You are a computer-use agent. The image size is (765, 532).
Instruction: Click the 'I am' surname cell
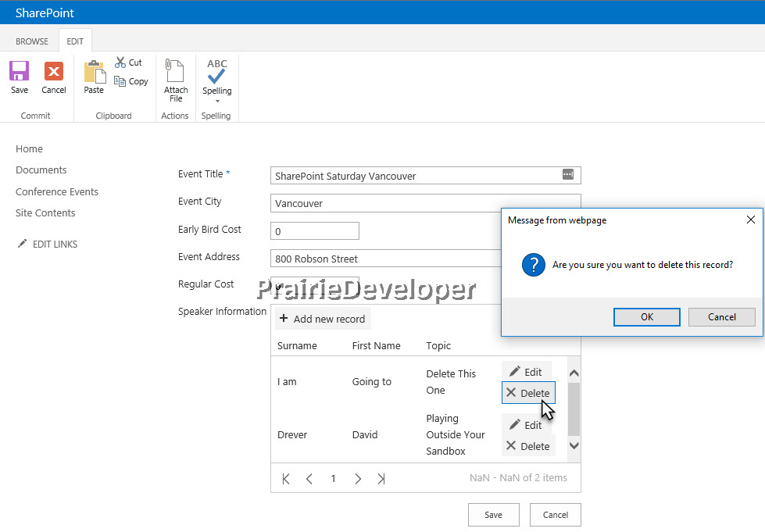coord(287,382)
